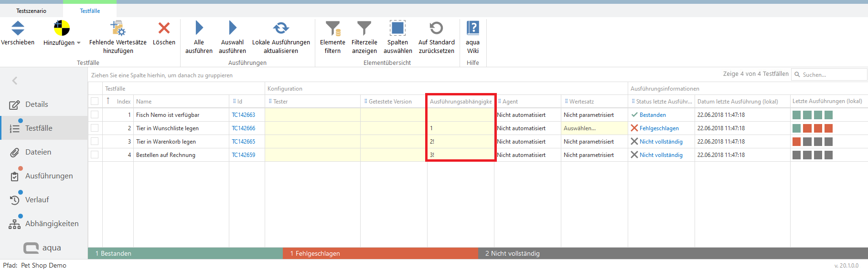Open Spalten auswählen column chooser
Image resolution: width=868 pixels, height=270 pixels.
[397, 29]
